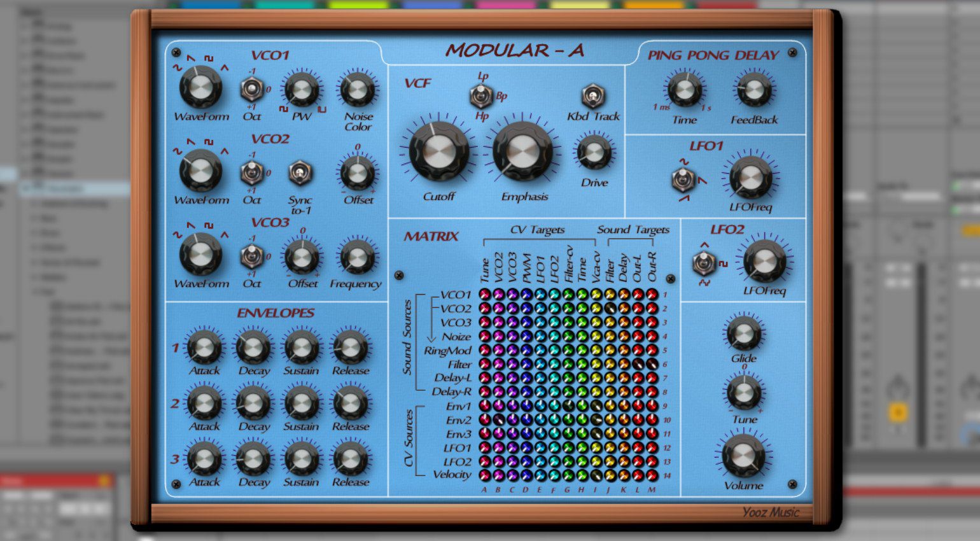Click matrix pin Velocity to Out-R

pos(652,475)
